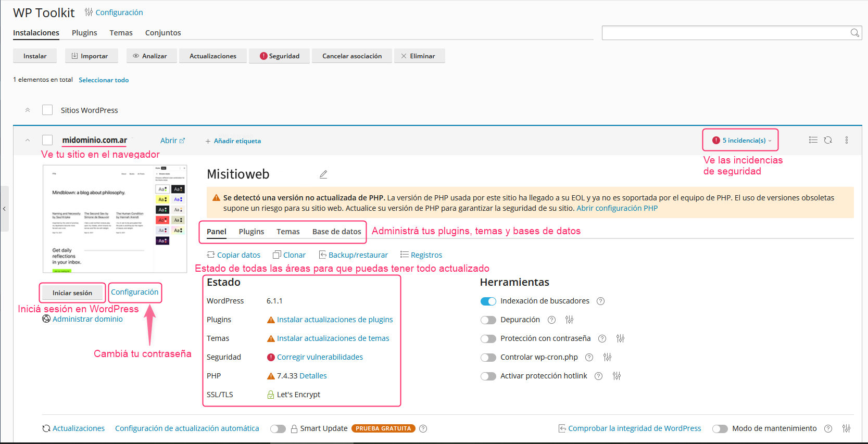The height and width of the screenshot is (444, 868).
Task: Check the midominio.com.ar checkbox
Action: tap(47, 140)
